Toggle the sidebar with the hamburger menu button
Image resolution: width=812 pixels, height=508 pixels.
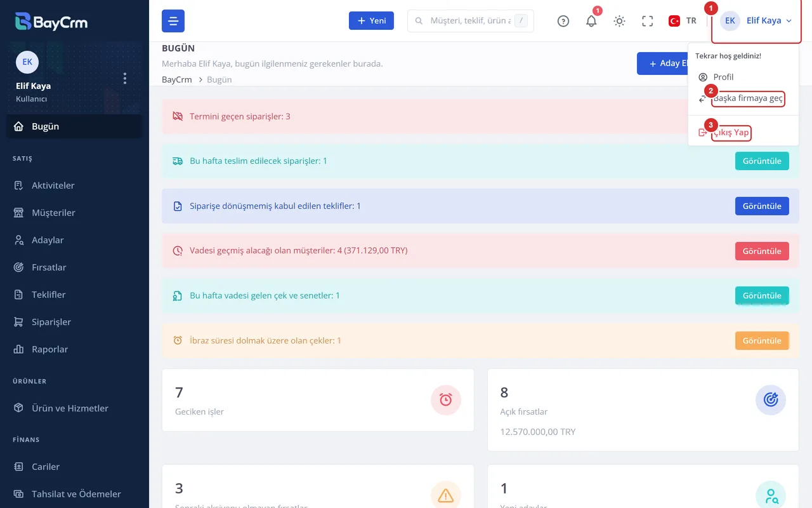pyautogui.click(x=173, y=21)
